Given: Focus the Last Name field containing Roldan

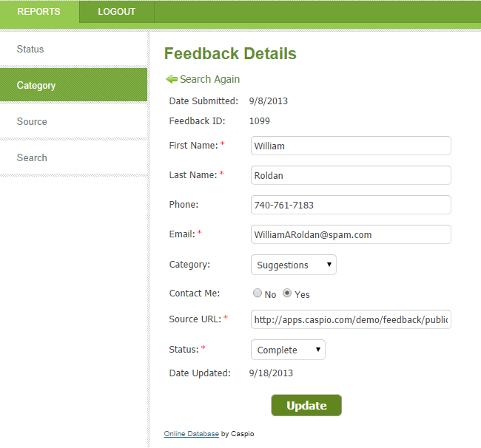Looking at the screenshot, I should [351, 175].
